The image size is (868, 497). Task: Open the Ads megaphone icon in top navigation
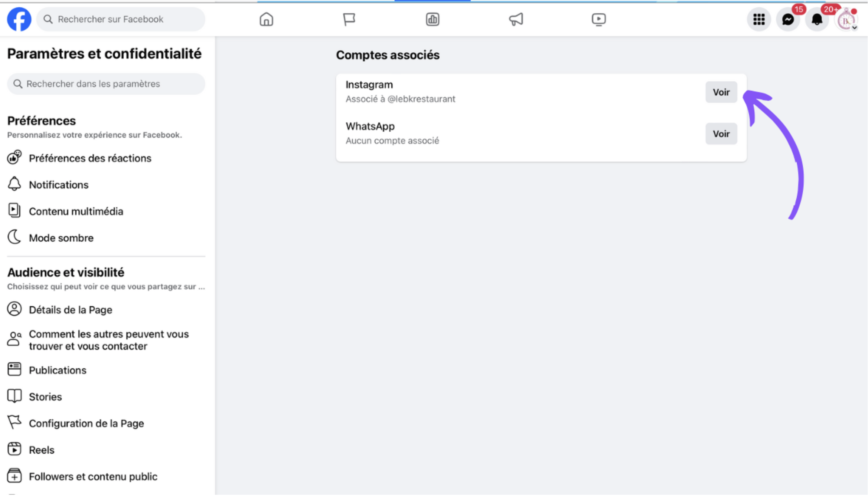[x=516, y=19]
